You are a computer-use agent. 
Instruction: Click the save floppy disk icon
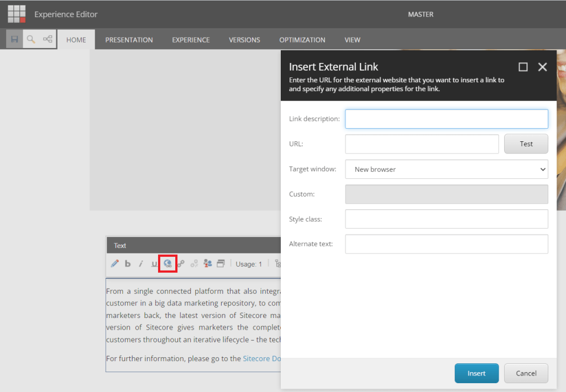15,39
